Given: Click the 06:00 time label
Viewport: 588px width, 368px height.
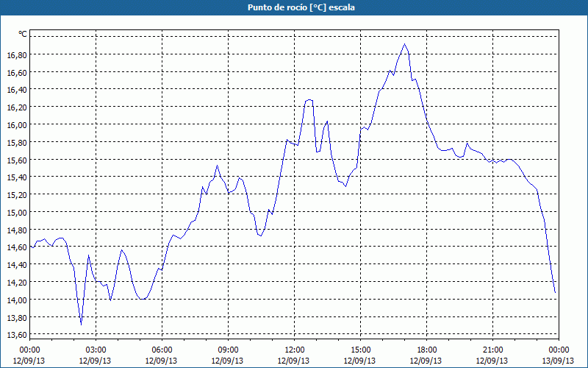Looking at the screenshot, I should tap(162, 350).
